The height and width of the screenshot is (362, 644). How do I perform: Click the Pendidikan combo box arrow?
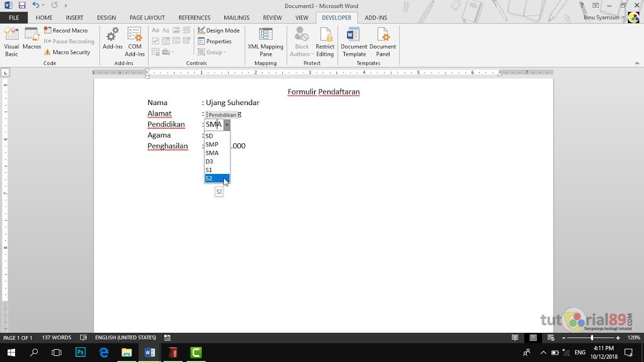point(227,125)
